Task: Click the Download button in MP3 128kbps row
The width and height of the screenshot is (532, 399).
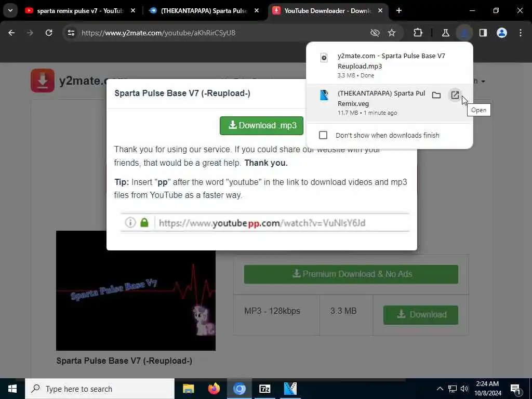Action: pyautogui.click(x=421, y=315)
